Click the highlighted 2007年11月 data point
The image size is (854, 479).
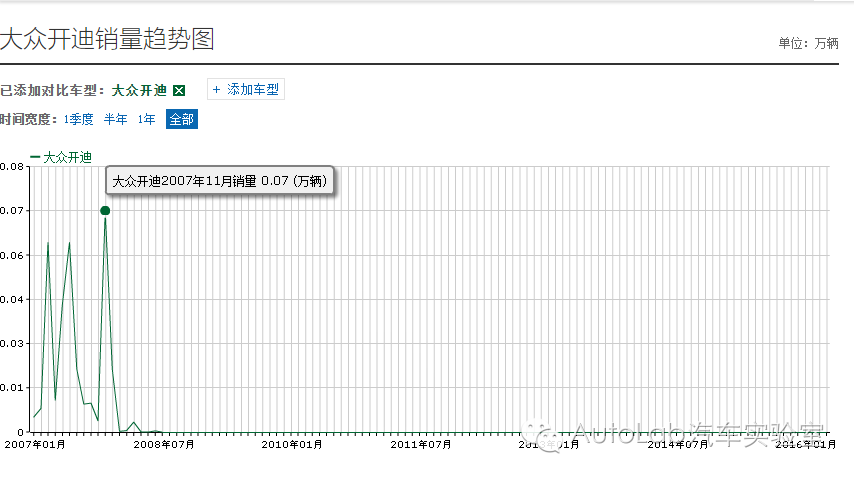[x=105, y=210]
